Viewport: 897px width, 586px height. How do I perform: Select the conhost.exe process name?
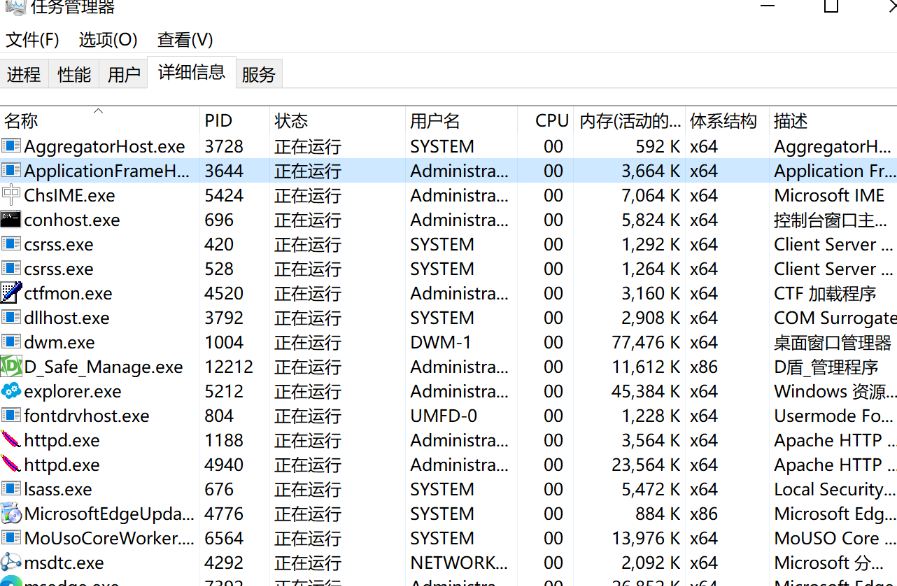click(x=72, y=220)
